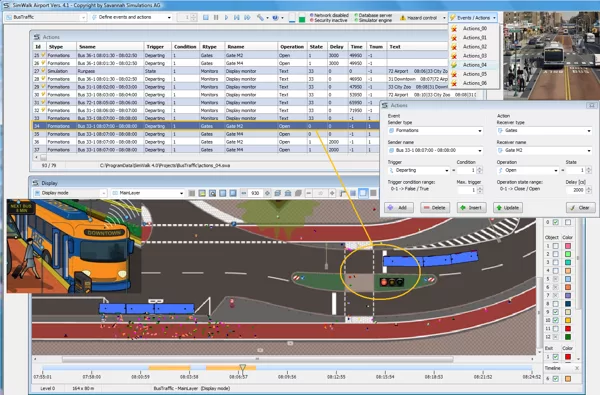Open the Trigger Departing dropdown
Screen dimensions: 600x395
[x=419, y=170]
